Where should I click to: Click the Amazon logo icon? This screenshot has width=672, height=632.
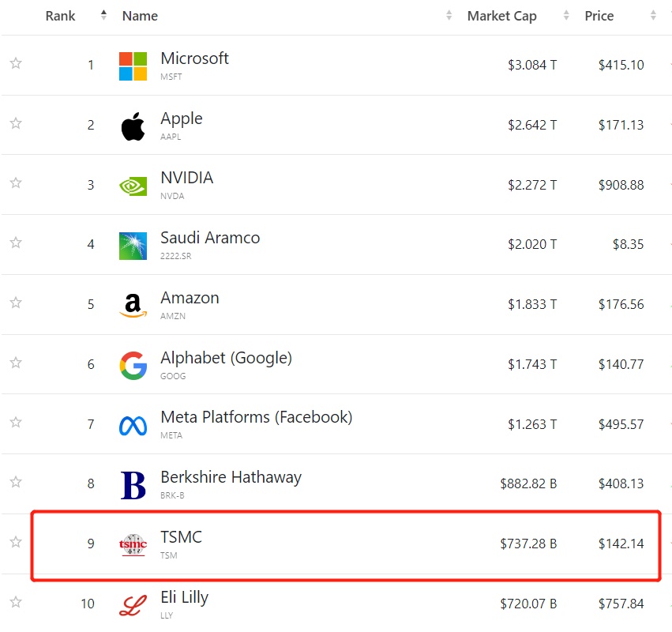tap(133, 306)
